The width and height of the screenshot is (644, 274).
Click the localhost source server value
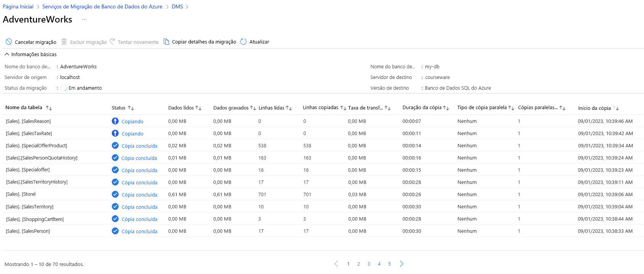(70, 77)
